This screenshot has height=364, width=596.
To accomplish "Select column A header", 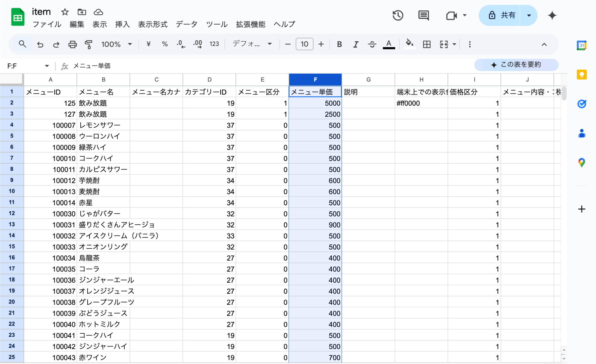I will 50,80.
